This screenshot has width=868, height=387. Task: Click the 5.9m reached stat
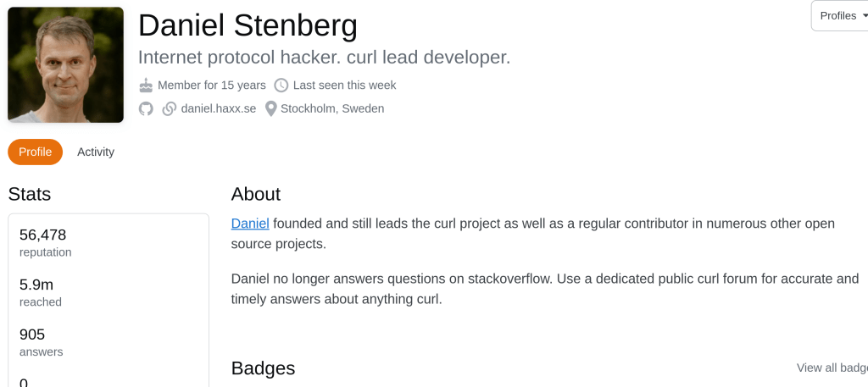pyautogui.click(x=36, y=285)
